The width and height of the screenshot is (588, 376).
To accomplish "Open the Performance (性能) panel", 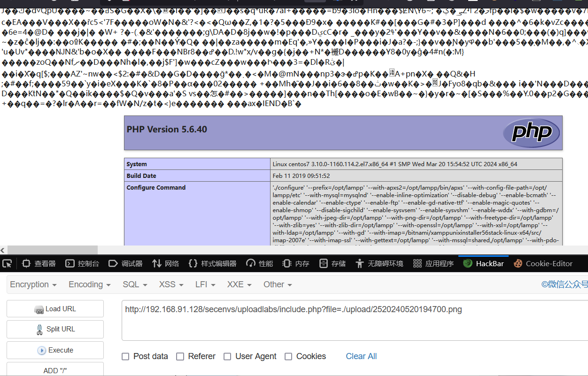I will (259, 263).
